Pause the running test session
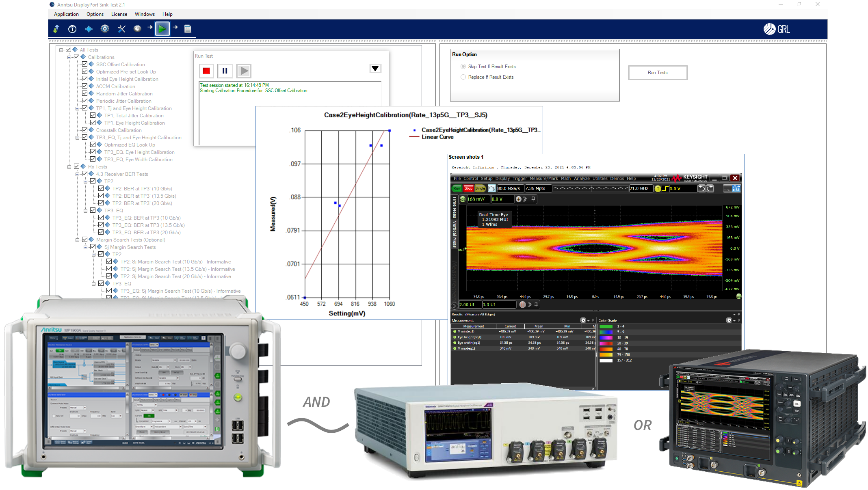The image size is (868, 490). [225, 70]
